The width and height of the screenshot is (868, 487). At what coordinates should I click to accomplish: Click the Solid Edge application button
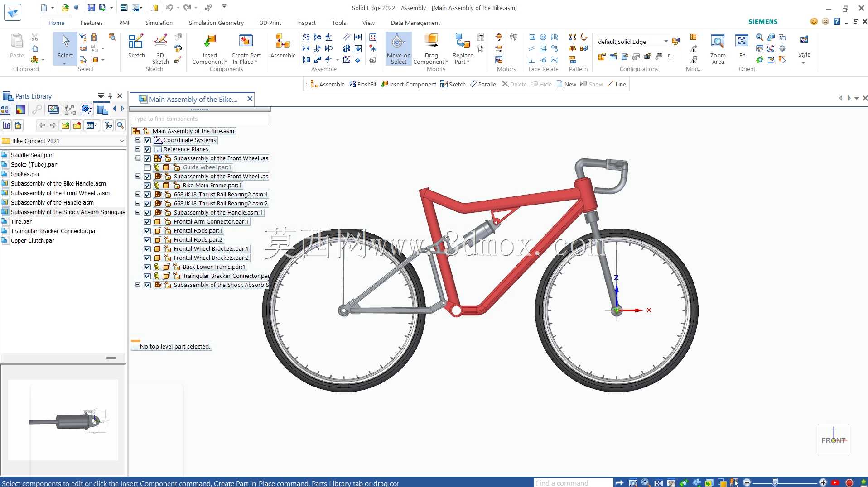(x=13, y=12)
